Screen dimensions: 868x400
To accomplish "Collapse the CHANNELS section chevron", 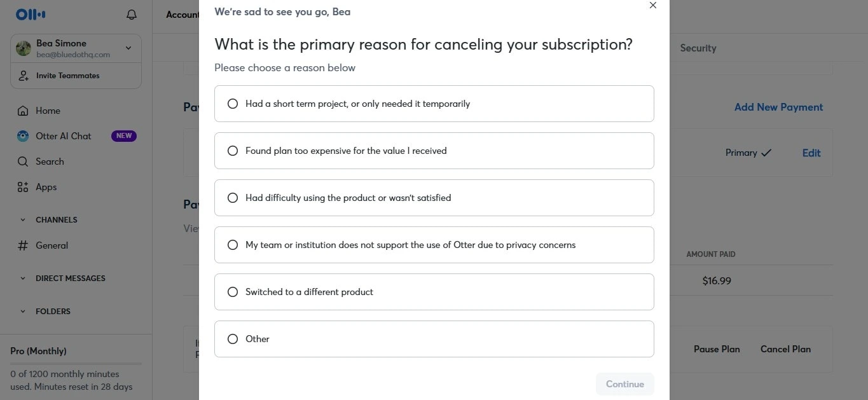I will tap(23, 220).
